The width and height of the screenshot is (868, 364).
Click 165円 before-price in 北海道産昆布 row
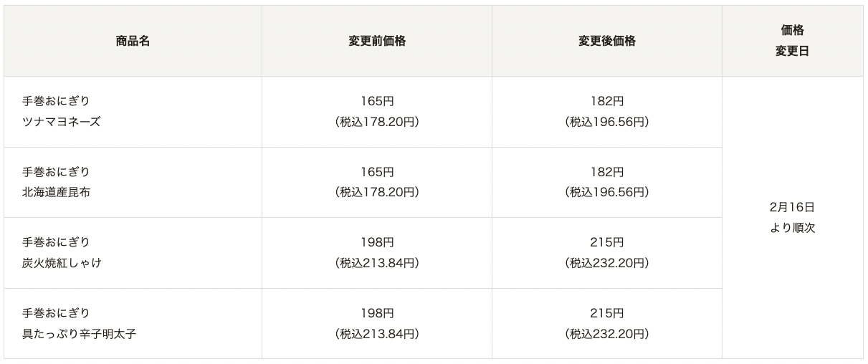377,172
